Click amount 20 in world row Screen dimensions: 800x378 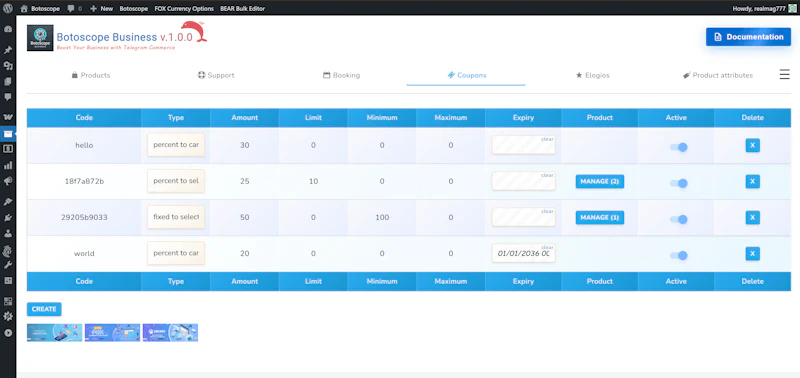click(244, 254)
